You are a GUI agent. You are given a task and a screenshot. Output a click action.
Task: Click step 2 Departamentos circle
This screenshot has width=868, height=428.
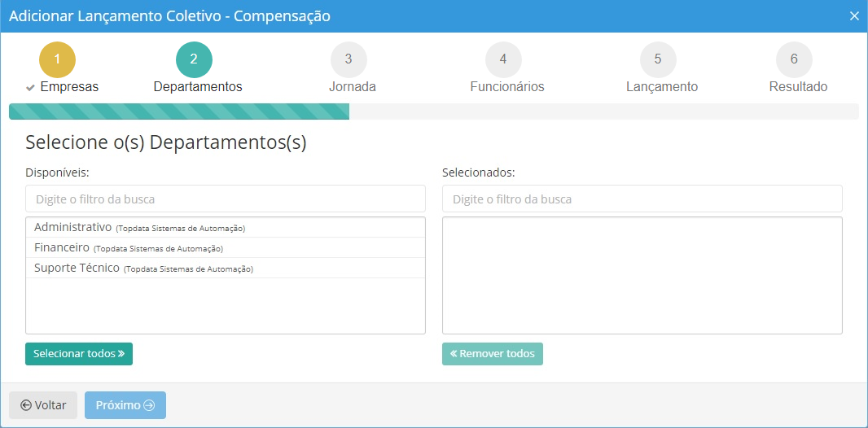(194, 59)
